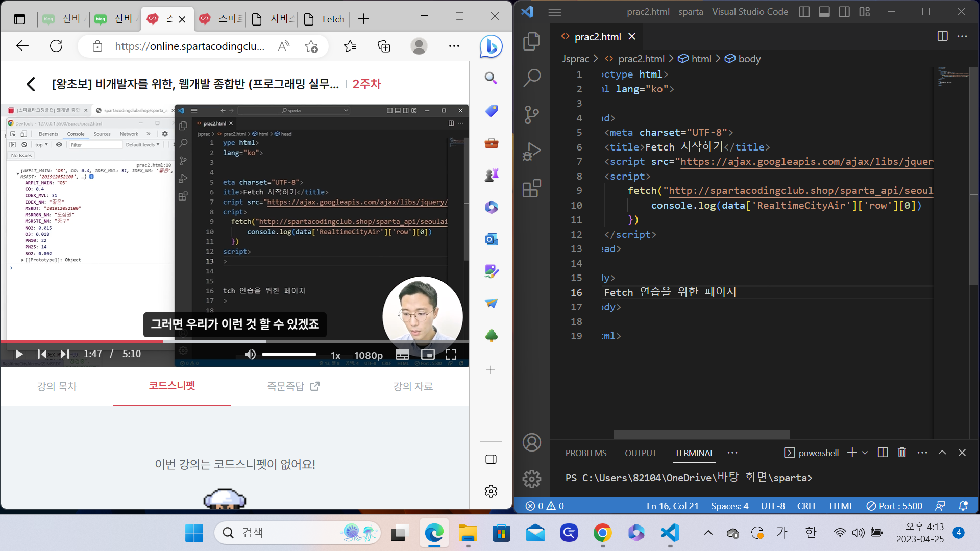Switch to the PROBLEMS panel tab
This screenshot has height=551, width=980.
tap(586, 453)
